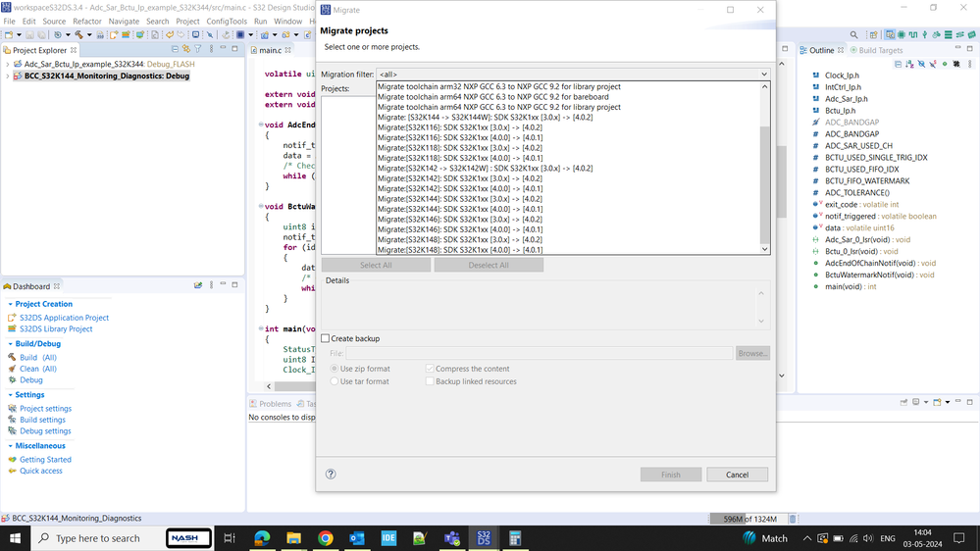Screen dimensions: 980x551
Task: Click the Finish button in Migrate dialog
Action: coord(671,475)
